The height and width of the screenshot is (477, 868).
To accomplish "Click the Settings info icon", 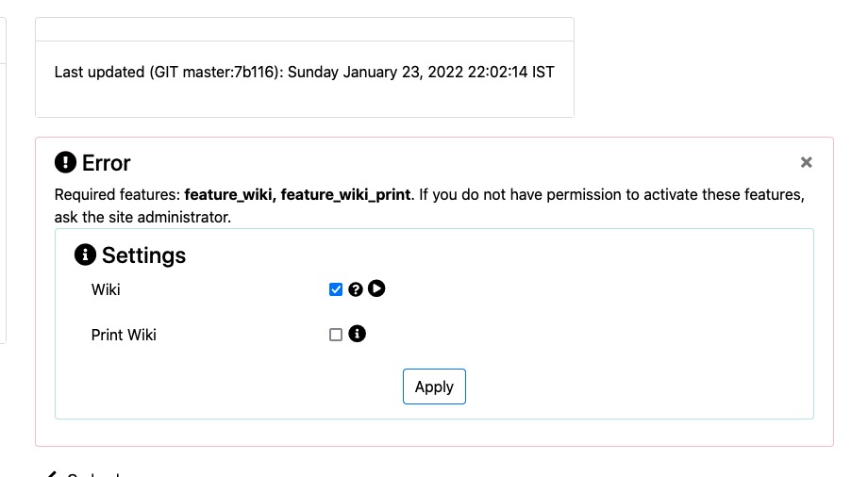I will click(85, 255).
